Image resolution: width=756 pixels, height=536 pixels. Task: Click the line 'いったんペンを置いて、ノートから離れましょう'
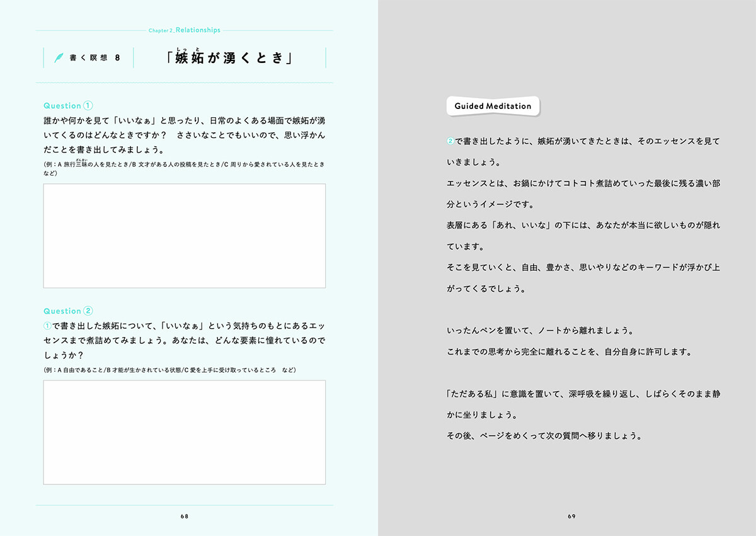pyautogui.click(x=540, y=331)
